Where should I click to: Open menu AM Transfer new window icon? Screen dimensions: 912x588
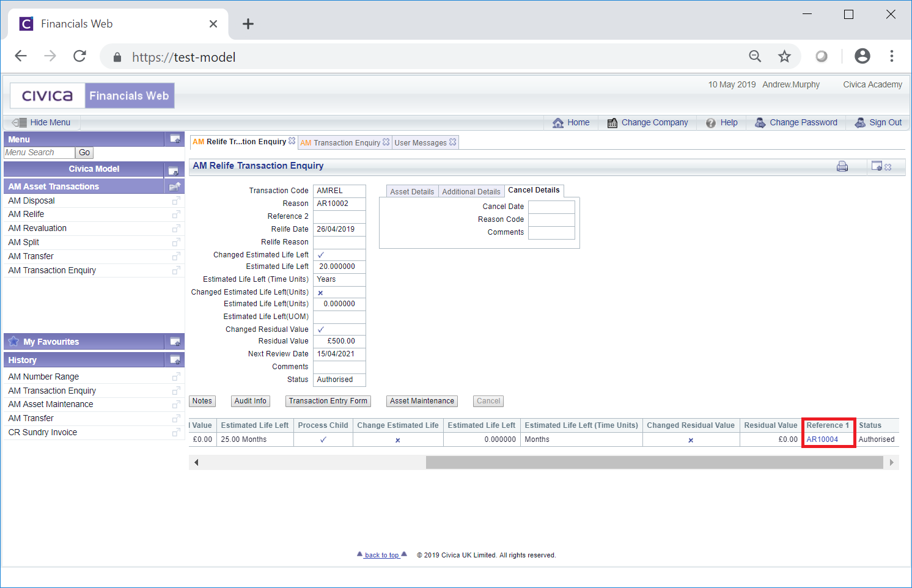[x=176, y=257]
